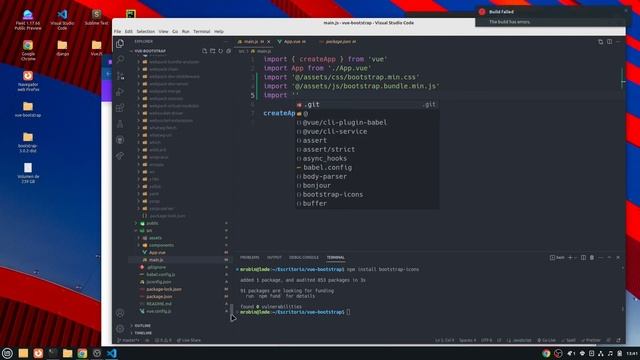Close the main.js editor tab
This screenshot has width=640, height=360.
269,42
